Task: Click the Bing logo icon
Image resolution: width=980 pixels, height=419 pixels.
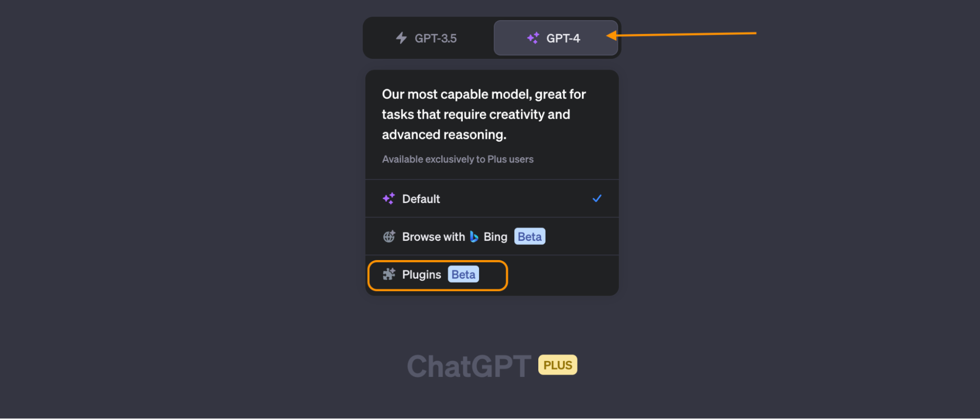Action: coord(474,236)
